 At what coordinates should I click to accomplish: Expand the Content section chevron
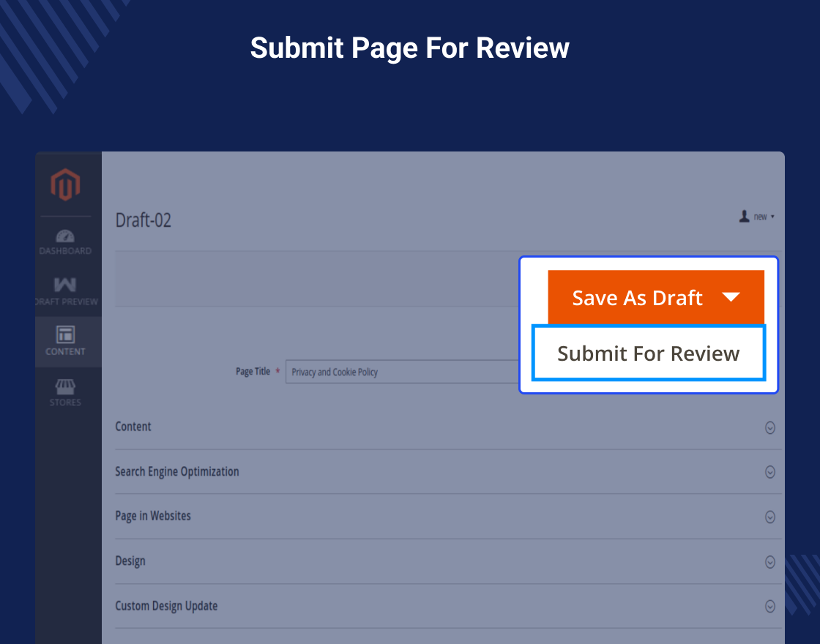click(769, 427)
